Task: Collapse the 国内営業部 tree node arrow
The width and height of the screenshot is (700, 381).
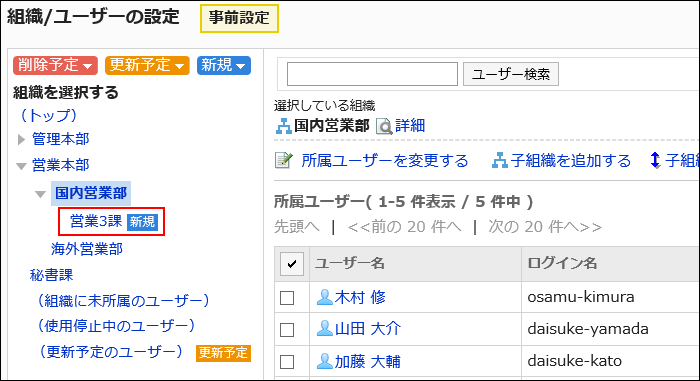Action: (40, 194)
